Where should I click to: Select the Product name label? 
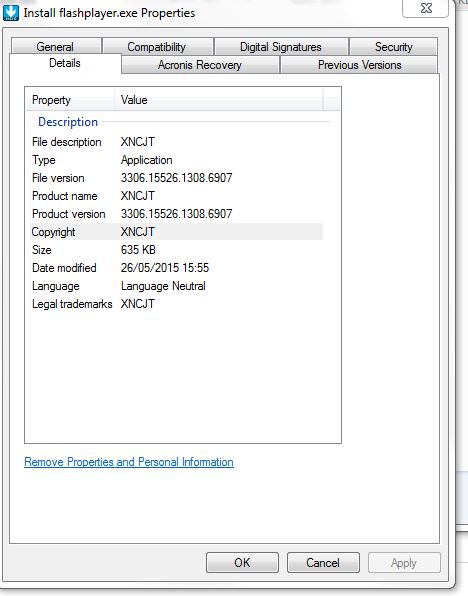(x=65, y=196)
